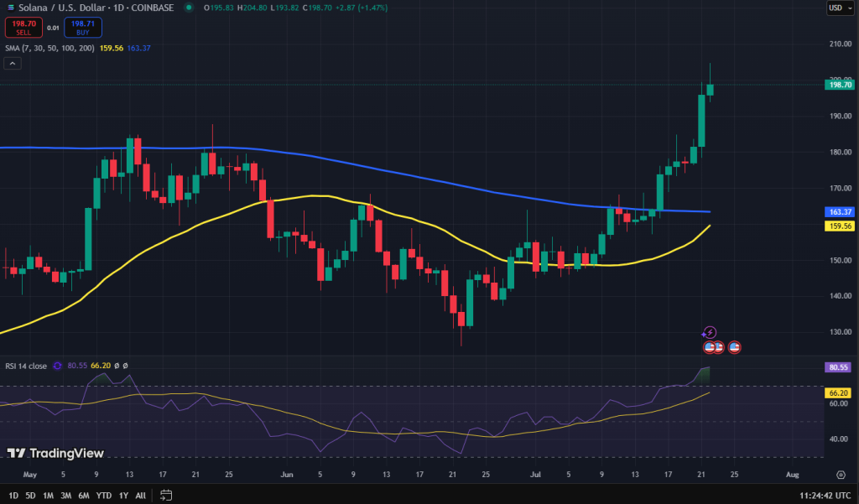The width and height of the screenshot is (859, 504).
Task: Open the USD currency dropdown
Action: [x=841, y=8]
